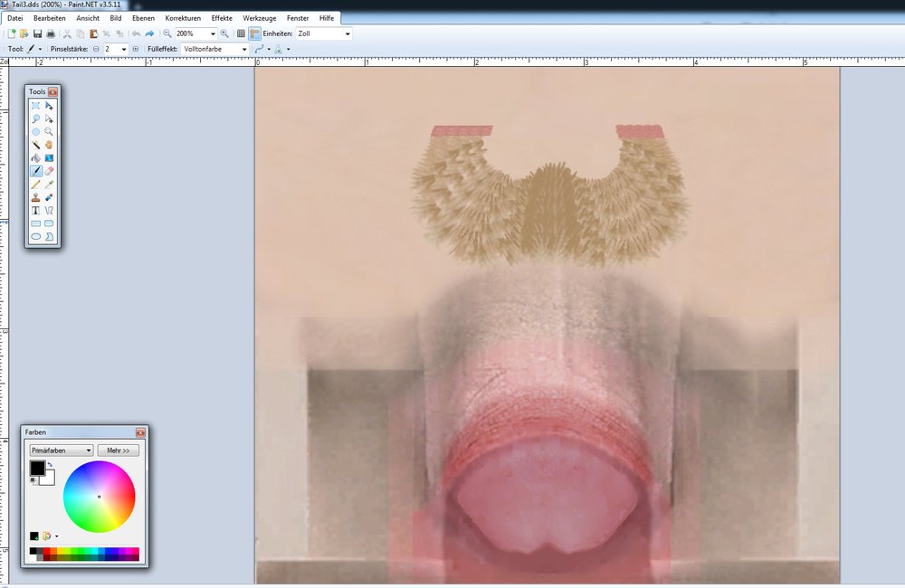
Task: Open the Werkzeuge menu
Action: [x=260, y=18]
